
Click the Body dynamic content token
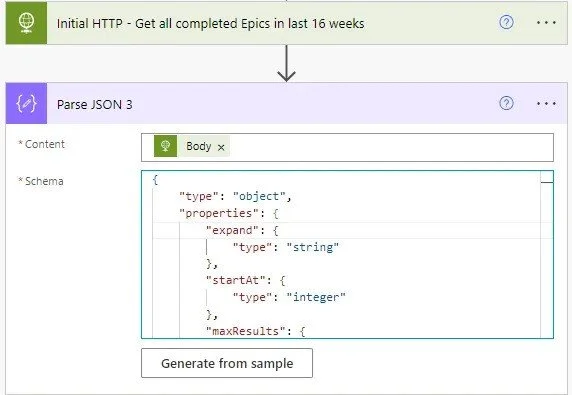pos(198,146)
